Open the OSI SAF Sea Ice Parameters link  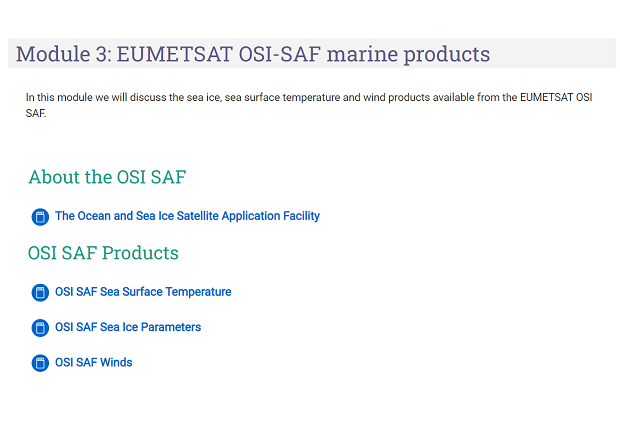128,327
